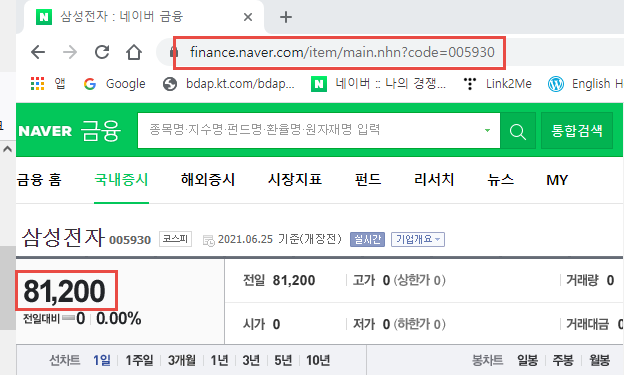This screenshot has width=624, height=375.
Task: Select the 3년 line chart period
Action: coord(251,360)
